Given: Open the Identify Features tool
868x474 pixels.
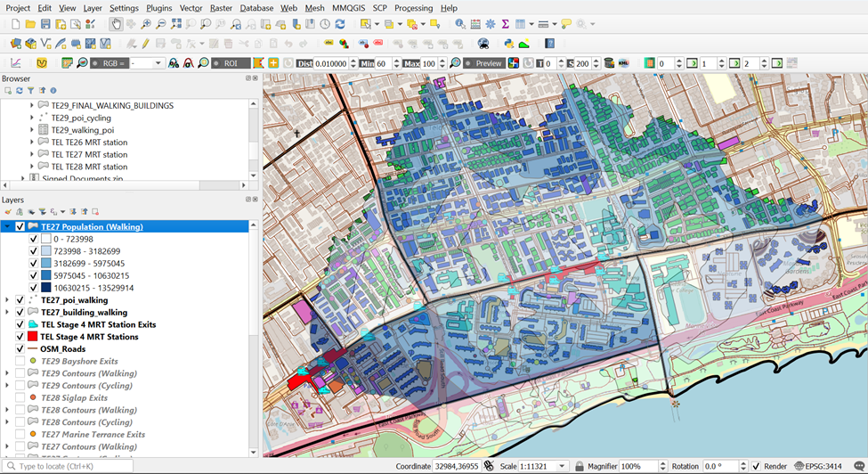Looking at the screenshot, I should [459, 24].
